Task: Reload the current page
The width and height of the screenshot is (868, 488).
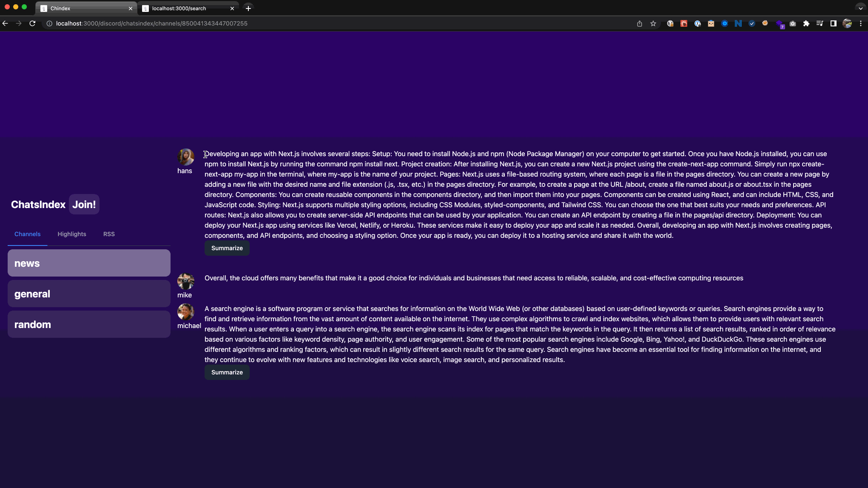Action: tap(32, 24)
